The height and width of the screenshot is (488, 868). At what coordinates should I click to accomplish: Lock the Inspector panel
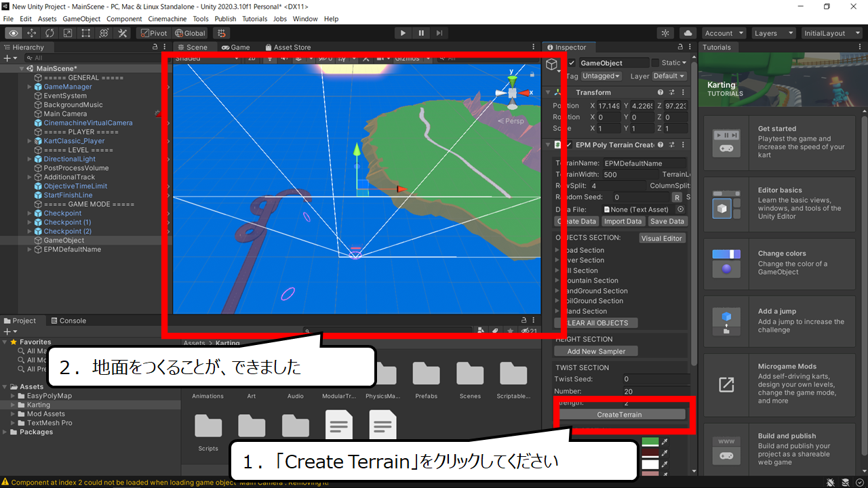tap(681, 47)
